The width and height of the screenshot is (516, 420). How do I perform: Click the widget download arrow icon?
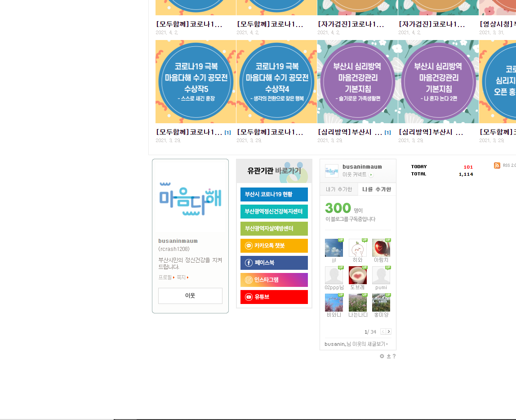click(x=389, y=356)
